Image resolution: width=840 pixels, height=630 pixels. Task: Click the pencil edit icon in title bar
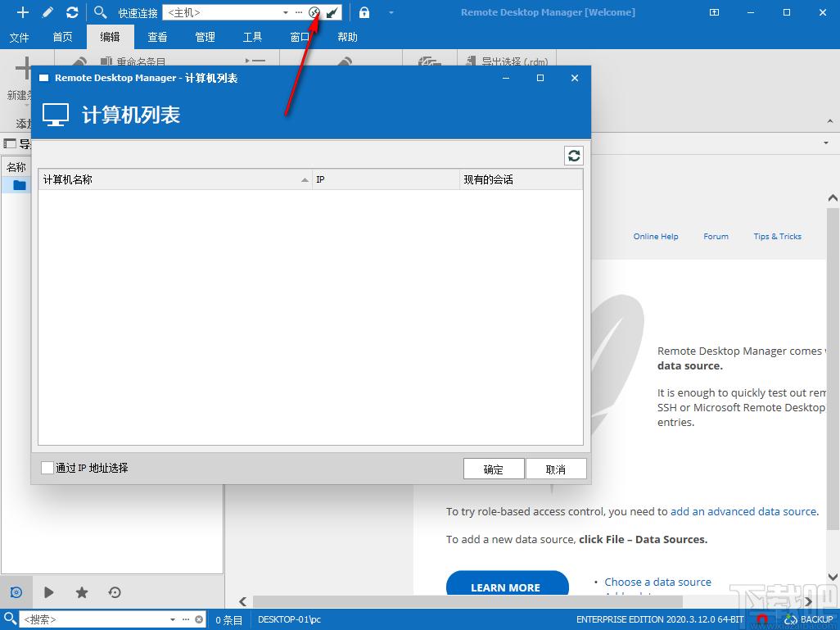pos(47,11)
